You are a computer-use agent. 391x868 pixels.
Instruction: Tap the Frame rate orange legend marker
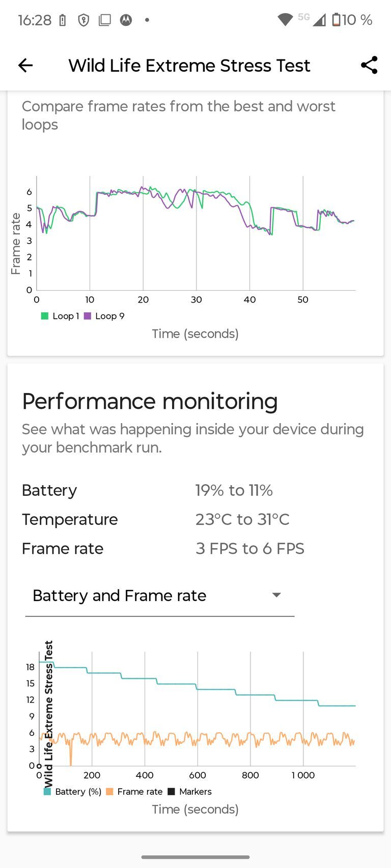click(x=108, y=791)
